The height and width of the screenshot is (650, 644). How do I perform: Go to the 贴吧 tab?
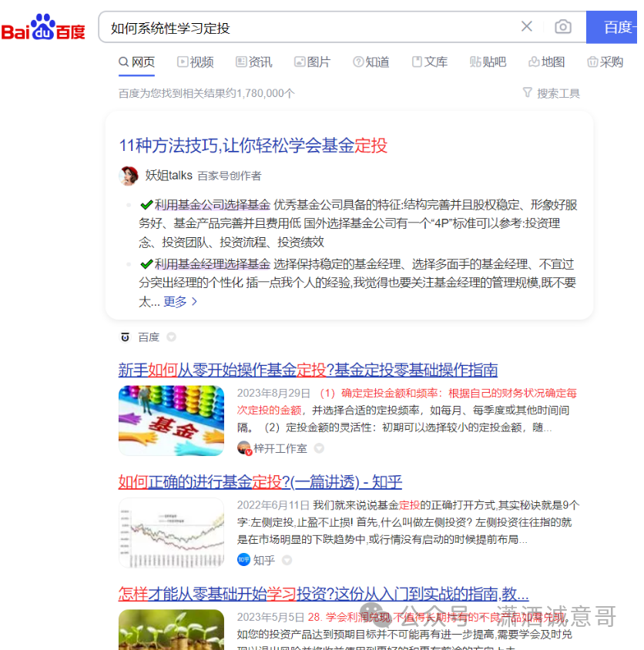click(x=488, y=62)
